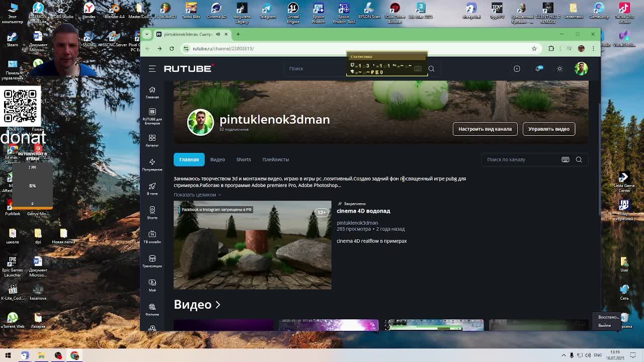Open Shorts from the left sidebar
644x362 pixels.
152,213
